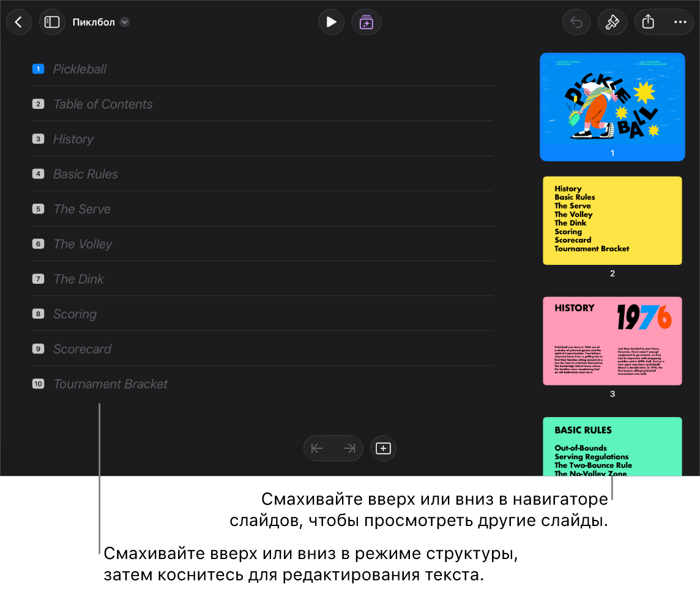The image size is (700, 589).
Task: Select slide number 2 badge in outline
Action: coord(39,104)
